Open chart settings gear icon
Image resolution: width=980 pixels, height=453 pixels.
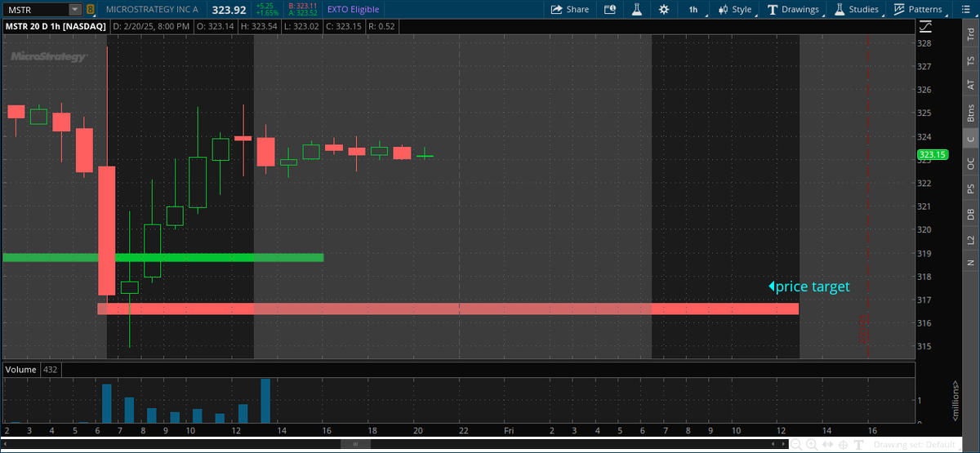[x=664, y=10]
